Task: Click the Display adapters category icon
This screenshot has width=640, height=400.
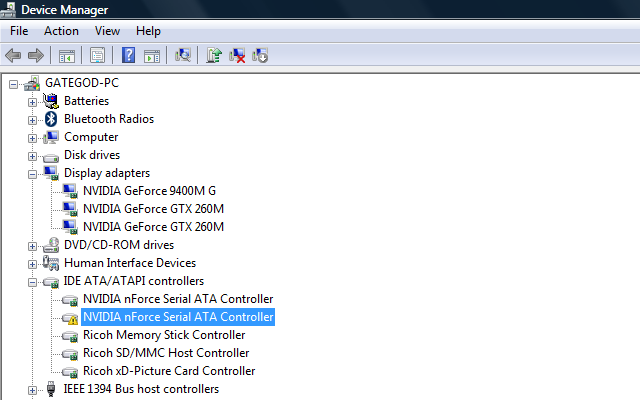Action: coord(51,173)
